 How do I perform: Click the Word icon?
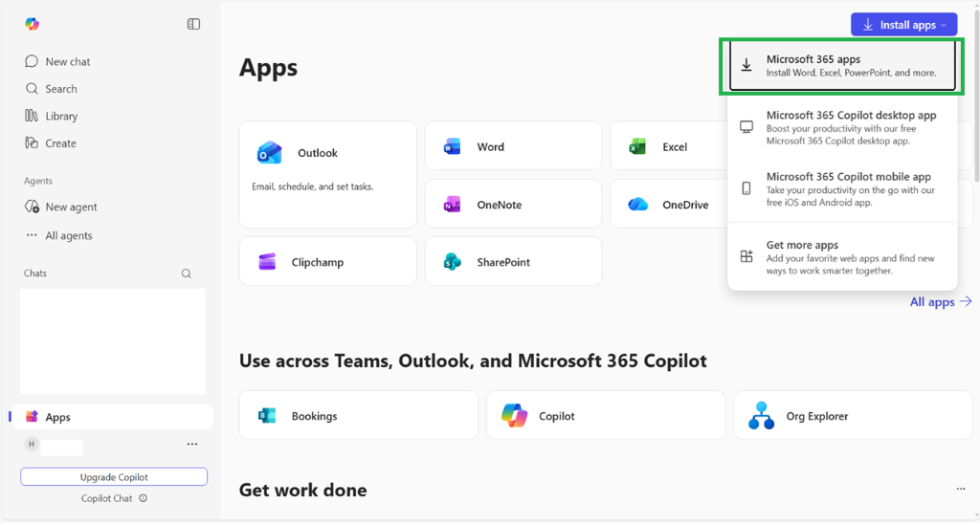tap(452, 146)
